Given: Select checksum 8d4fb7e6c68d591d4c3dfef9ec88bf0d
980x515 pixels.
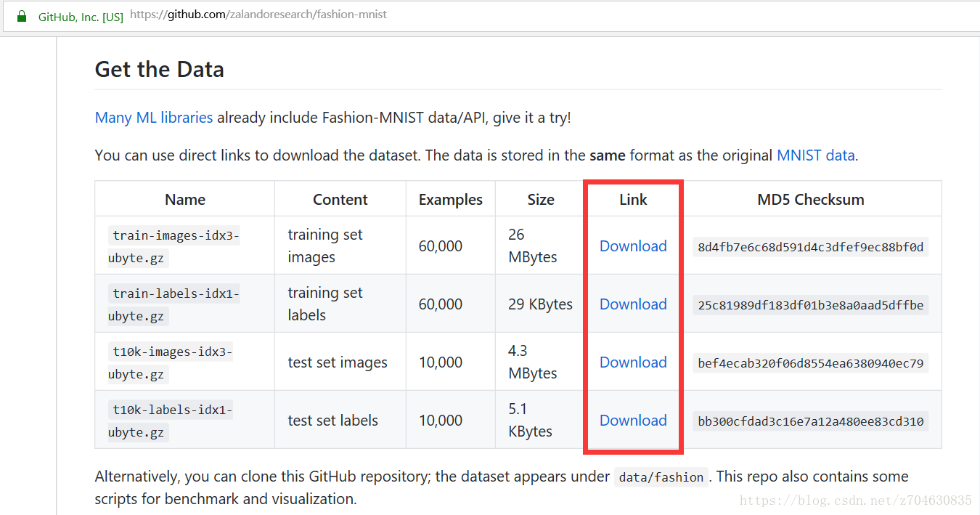Looking at the screenshot, I should 811,246.
